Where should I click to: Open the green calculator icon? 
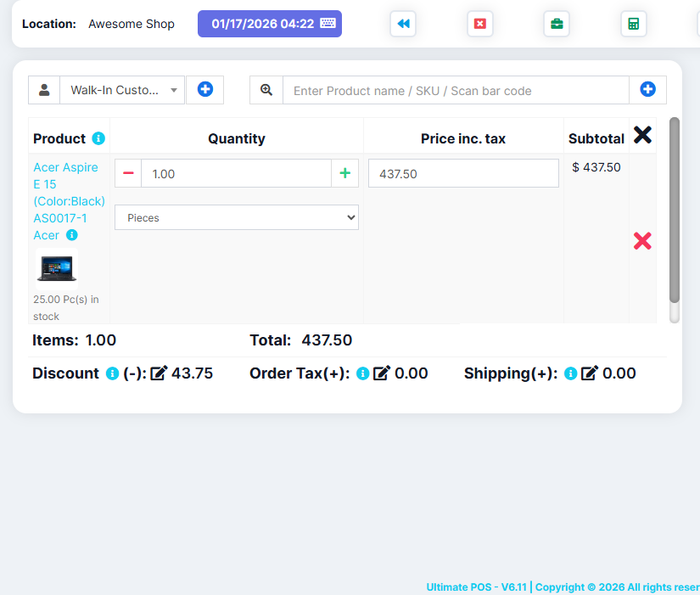(633, 24)
